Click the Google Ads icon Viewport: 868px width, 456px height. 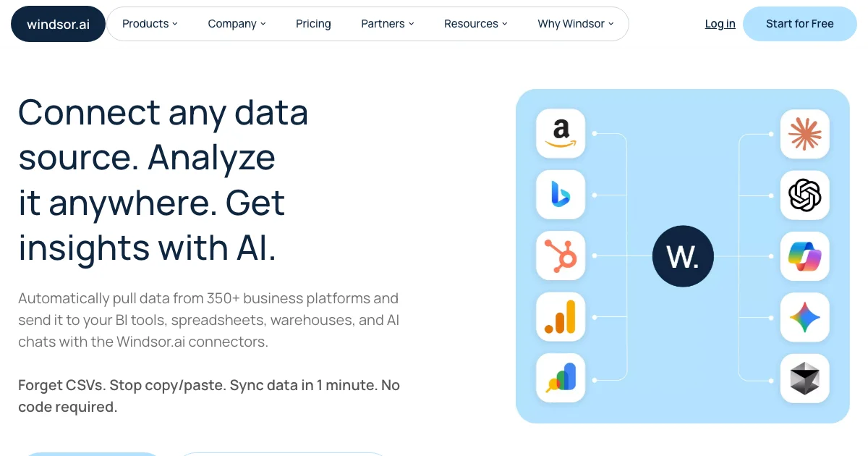coord(561,377)
